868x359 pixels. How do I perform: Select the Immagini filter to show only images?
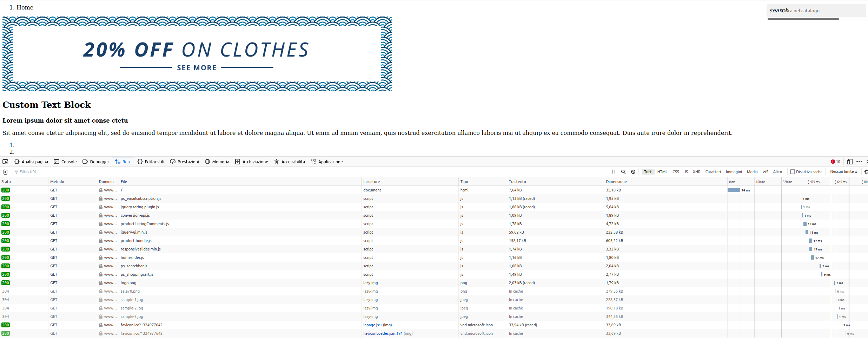tap(734, 172)
